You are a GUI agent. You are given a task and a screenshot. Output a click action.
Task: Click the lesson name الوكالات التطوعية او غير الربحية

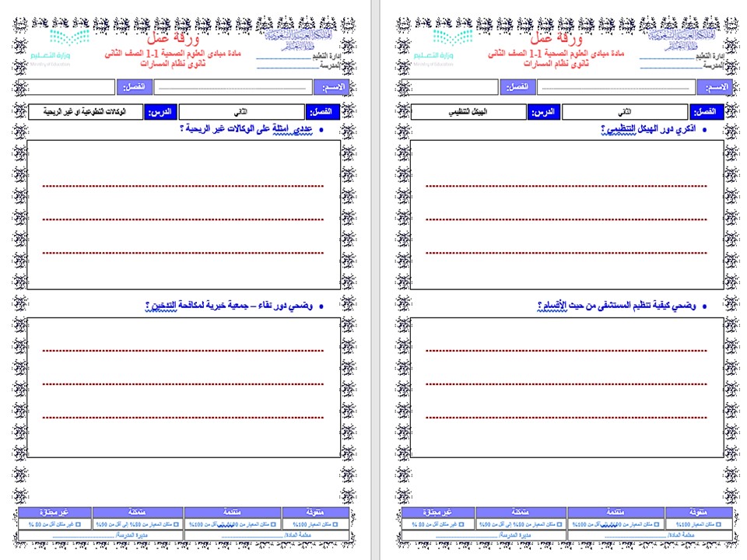[86, 112]
